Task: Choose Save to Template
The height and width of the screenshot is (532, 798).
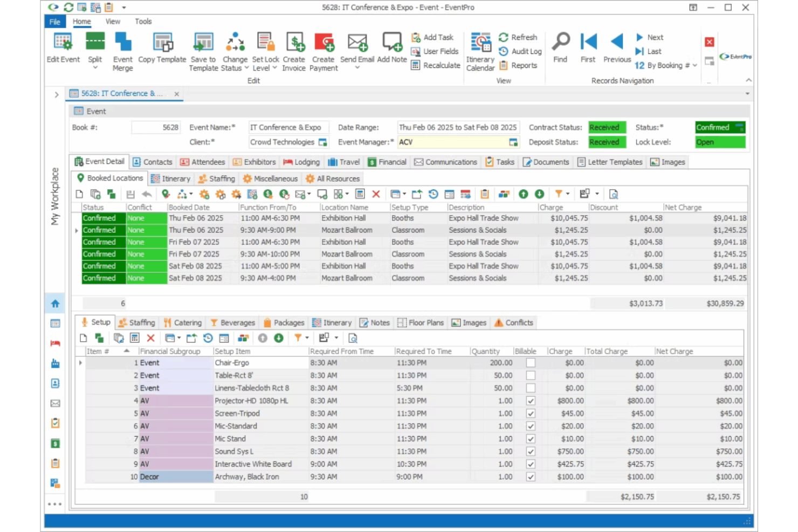Action: coord(203,52)
